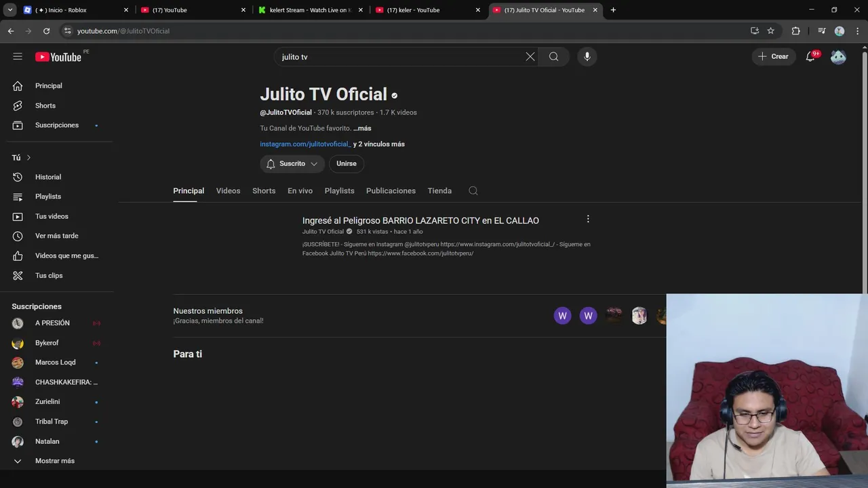Click the @JulitoTVOficial channel handle
This screenshot has width=868, height=488.
click(x=285, y=113)
